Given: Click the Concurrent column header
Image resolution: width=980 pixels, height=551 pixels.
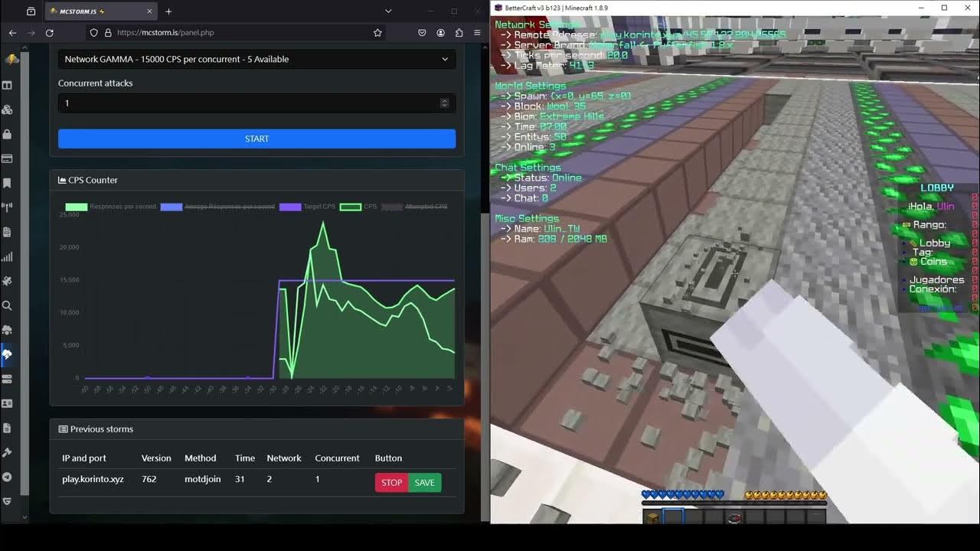Looking at the screenshot, I should pyautogui.click(x=337, y=458).
